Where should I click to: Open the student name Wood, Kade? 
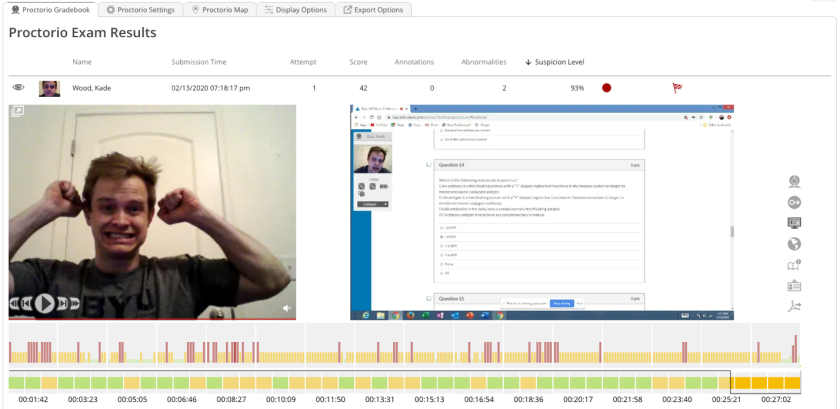click(x=92, y=88)
